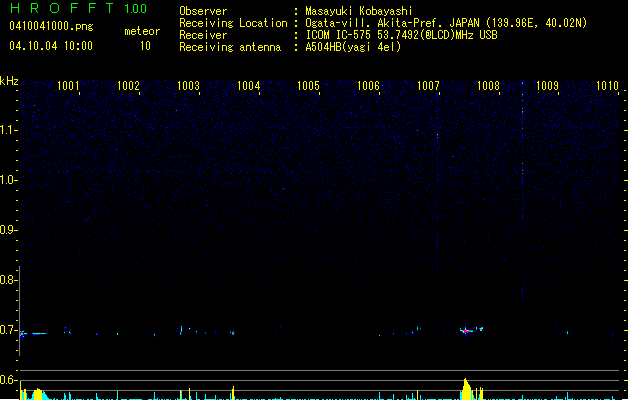
Task: Click the kHz axis unit label
Action: click(x=9, y=81)
